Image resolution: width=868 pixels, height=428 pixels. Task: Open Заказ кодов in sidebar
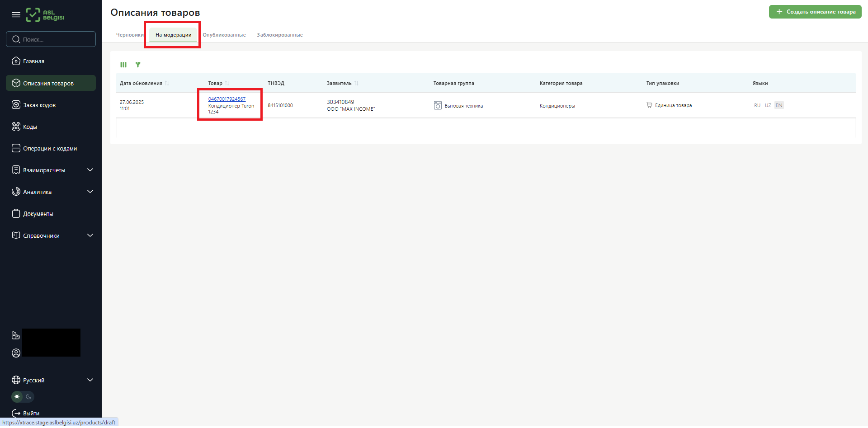tap(39, 105)
